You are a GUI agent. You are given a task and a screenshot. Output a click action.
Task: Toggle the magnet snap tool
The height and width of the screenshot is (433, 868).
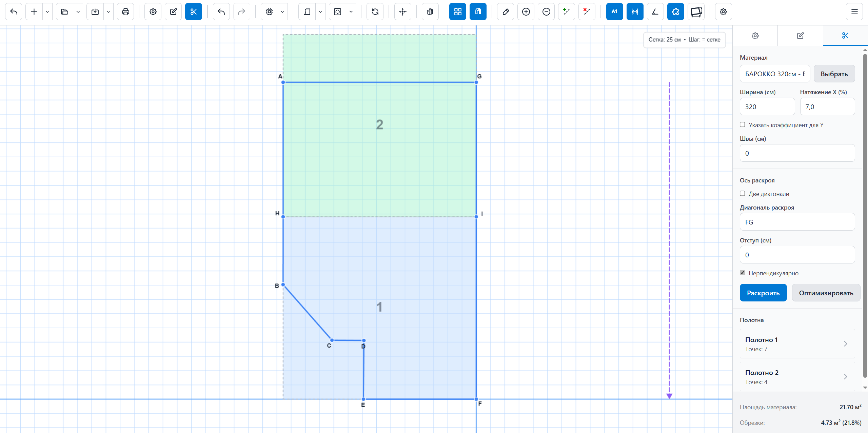tap(478, 12)
